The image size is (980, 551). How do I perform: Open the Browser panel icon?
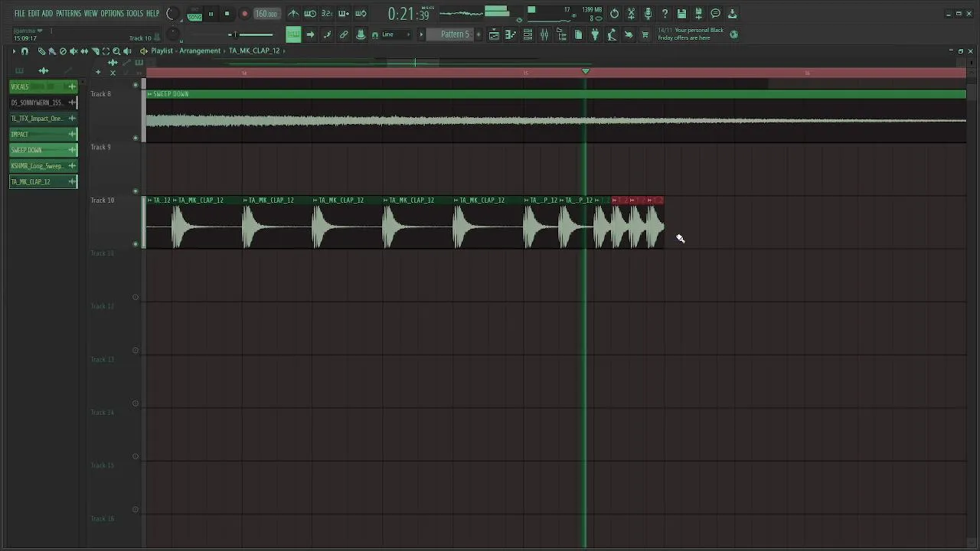pyautogui.click(x=561, y=34)
